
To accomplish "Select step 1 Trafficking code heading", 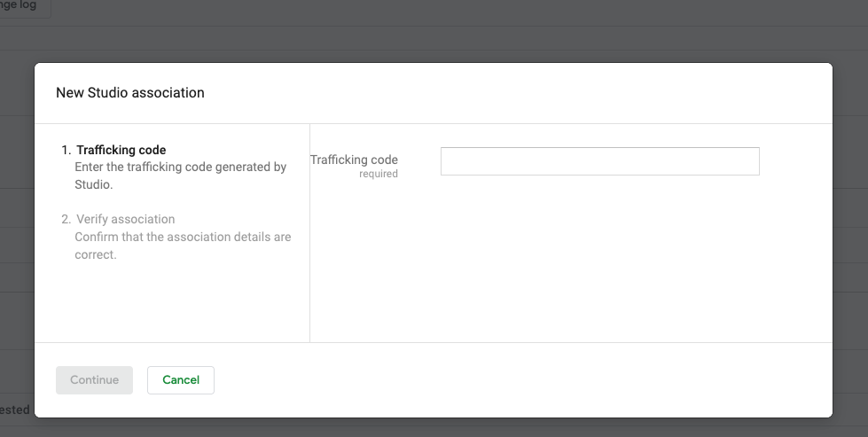I will (121, 150).
